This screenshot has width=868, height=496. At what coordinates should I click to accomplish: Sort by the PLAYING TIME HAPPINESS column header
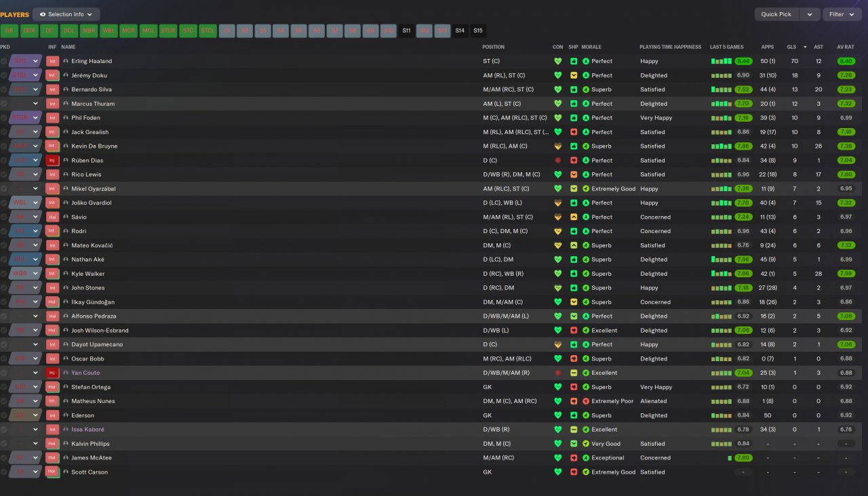(x=670, y=47)
